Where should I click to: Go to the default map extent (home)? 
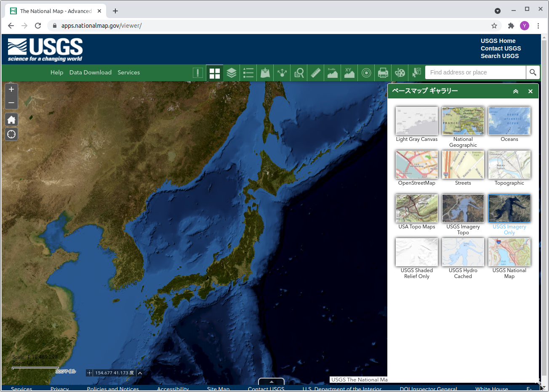pyautogui.click(x=11, y=120)
